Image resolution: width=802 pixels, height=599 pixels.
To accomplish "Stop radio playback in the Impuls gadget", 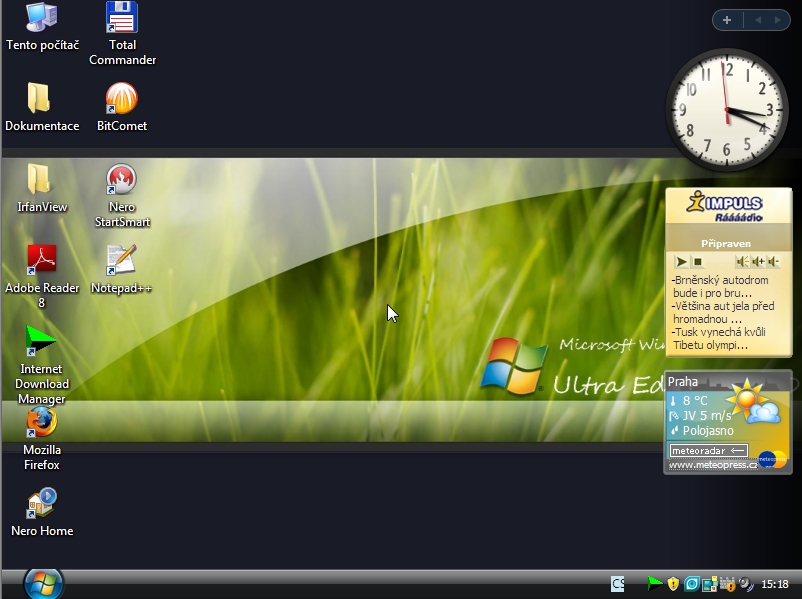I will tap(697, 262).
